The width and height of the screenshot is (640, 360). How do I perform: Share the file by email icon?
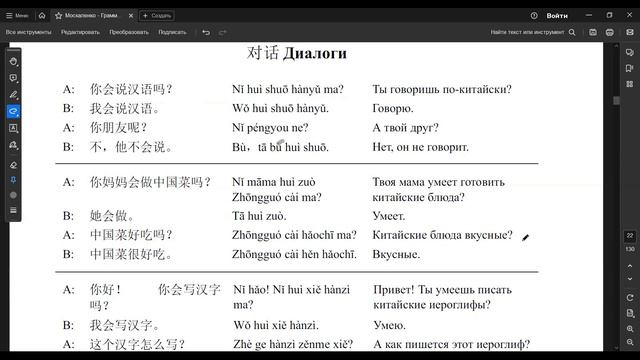630,32
